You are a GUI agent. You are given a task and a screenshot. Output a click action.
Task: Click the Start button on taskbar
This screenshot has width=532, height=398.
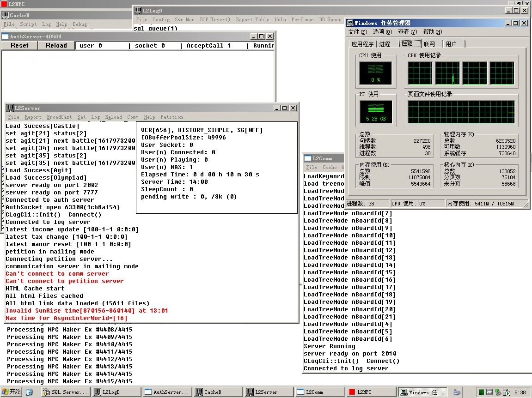coord(11,392)
